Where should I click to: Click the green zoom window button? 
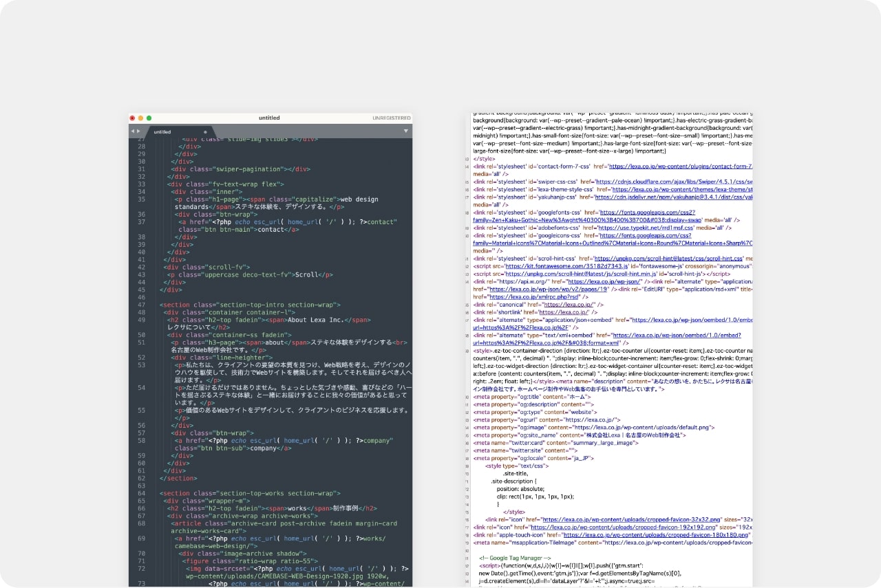pos(149,118)
